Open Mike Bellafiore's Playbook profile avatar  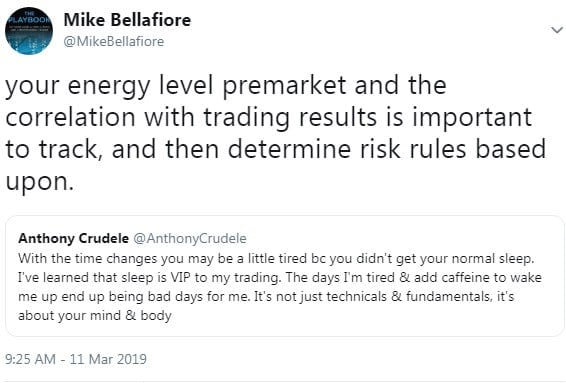[29, 31]
